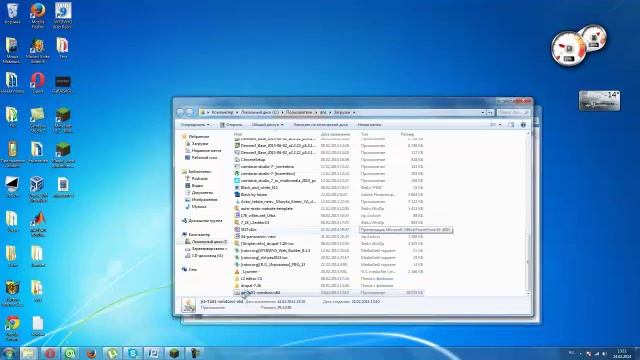Select Сеть in the sidebar
This screenshot has height=360, width=640.
coord(189,269)
